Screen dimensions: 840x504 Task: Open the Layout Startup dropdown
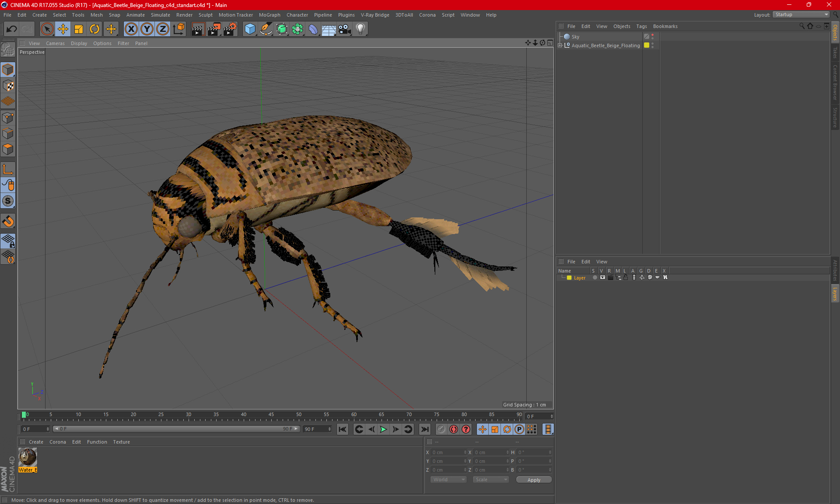[801, 14]
